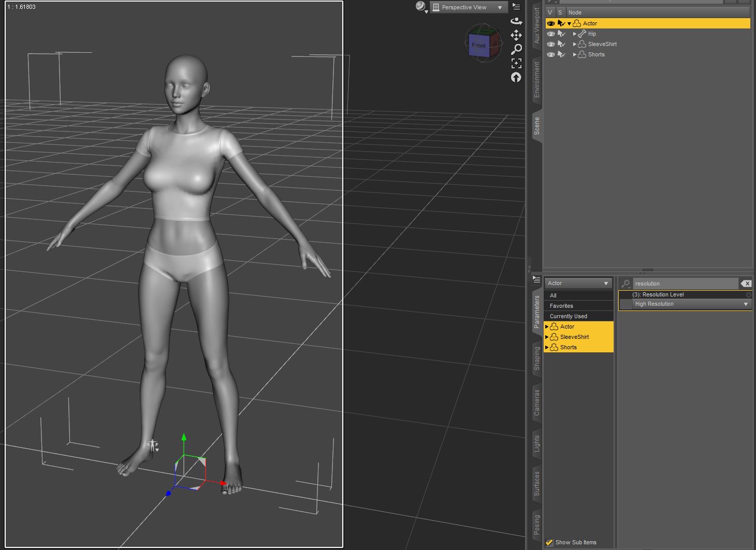Switch to the Shaping tab
The image size is (756, 550).
point(536,358)
